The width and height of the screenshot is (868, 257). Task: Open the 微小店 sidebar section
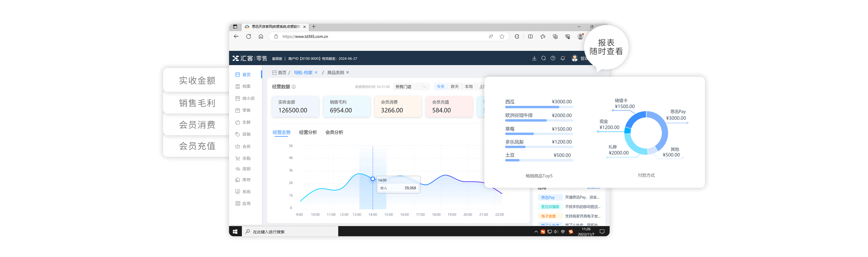point(245,99)
